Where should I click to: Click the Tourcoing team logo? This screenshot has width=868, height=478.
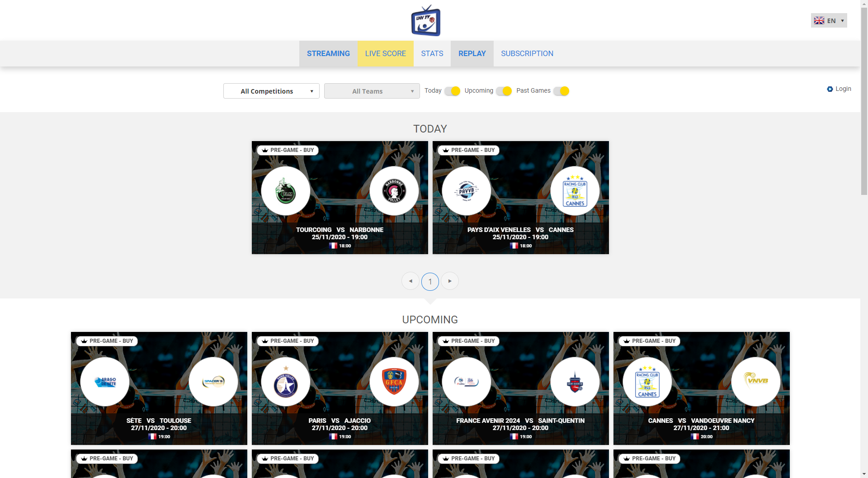click(x=286, y=191)
